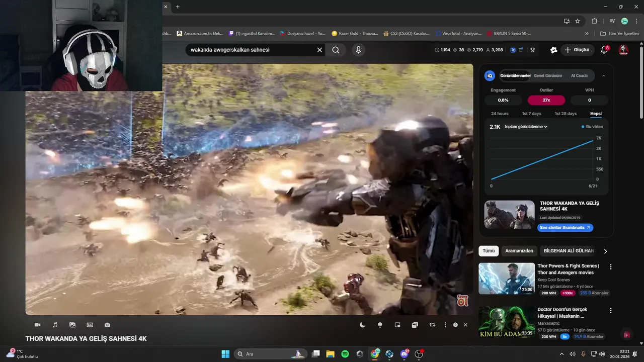Viewport: 644px width, 362px height.
Task: Select the Tümü filter chip
Action: [x=489, y=251]
